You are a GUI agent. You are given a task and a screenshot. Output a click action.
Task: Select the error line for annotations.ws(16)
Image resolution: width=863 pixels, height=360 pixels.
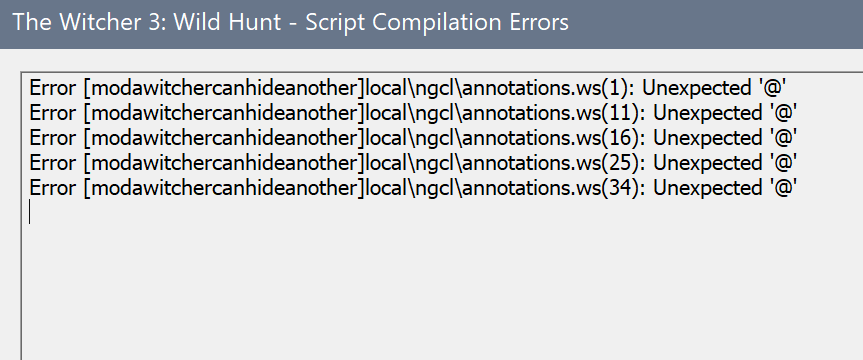413,138
